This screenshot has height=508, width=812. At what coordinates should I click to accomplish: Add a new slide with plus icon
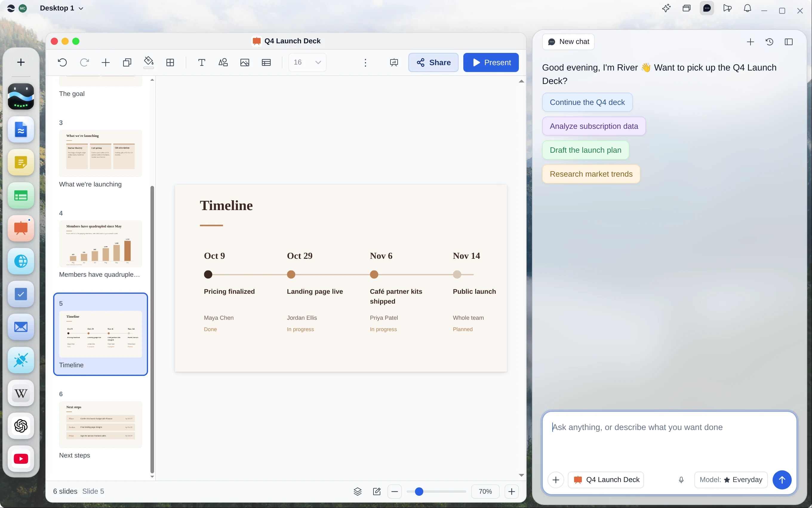[x=106, y=62]
